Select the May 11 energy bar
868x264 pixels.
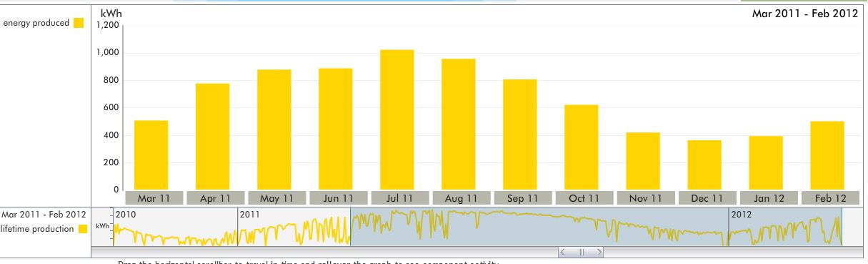tap(274, 129)
